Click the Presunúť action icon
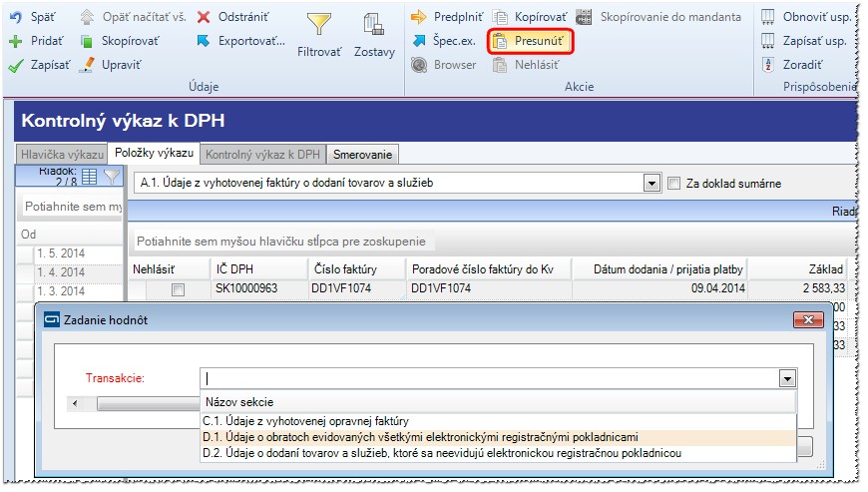The width and height of the screenshot is (868, 492). pyautogui.click(x=500, y=41)
